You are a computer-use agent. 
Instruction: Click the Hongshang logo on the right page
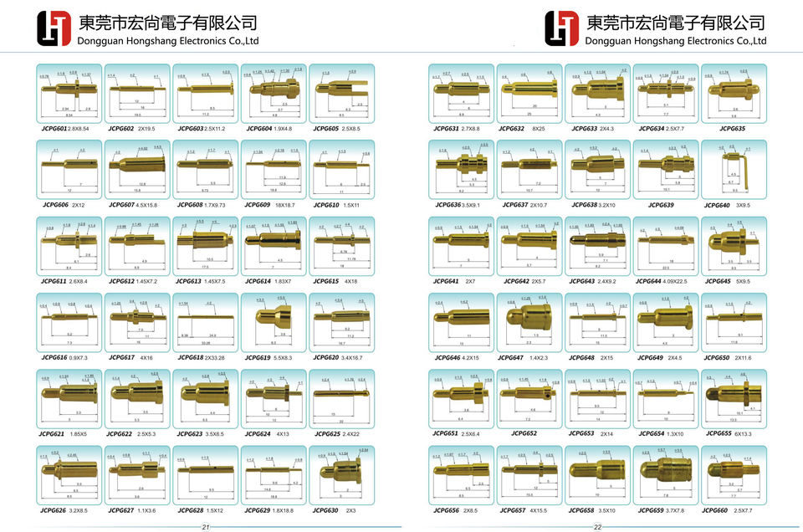tap(561, 28)
